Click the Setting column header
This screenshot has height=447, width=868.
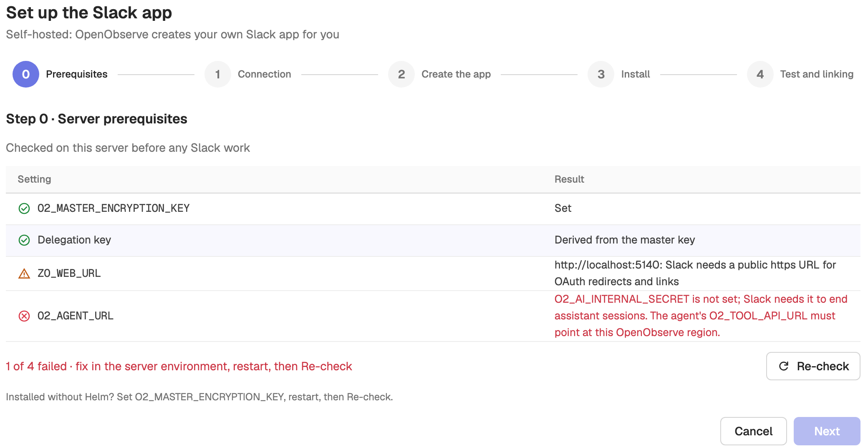pos(34,179)
